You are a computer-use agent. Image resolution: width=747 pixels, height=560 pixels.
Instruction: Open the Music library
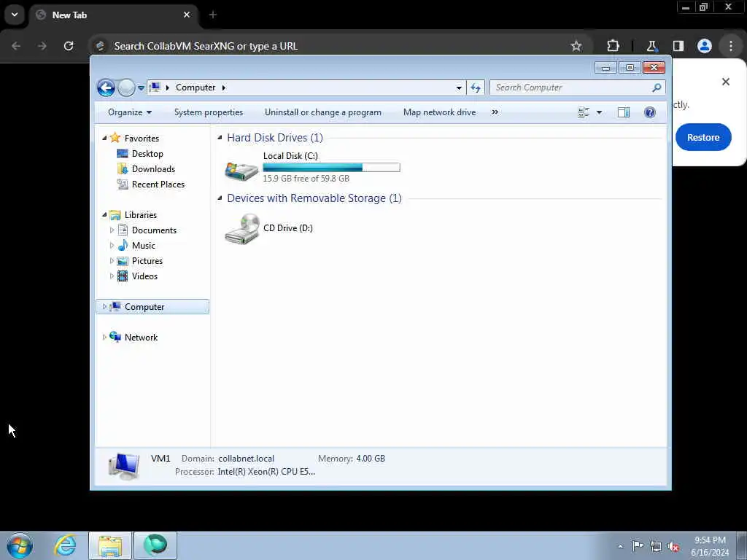click(x=144, y=246)
